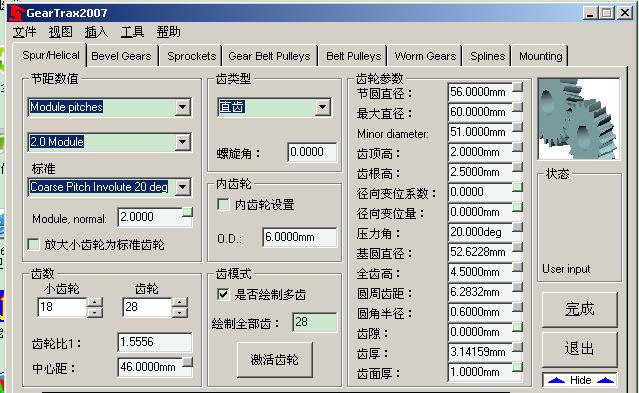Viewport: 639px width, 393px height.
Task: Click the gear preview thumbnail image
Action: pyautogui.click(x=579, y=119)
